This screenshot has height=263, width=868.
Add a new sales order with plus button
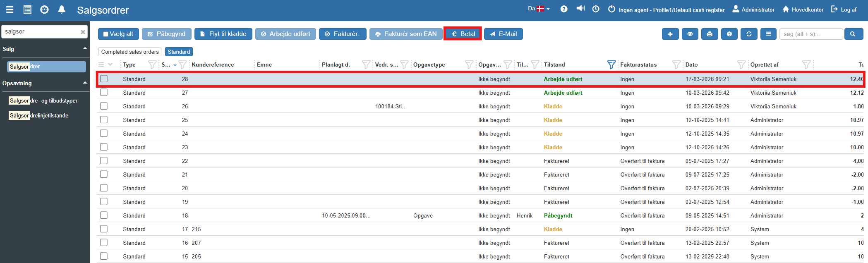click(670, 34)
